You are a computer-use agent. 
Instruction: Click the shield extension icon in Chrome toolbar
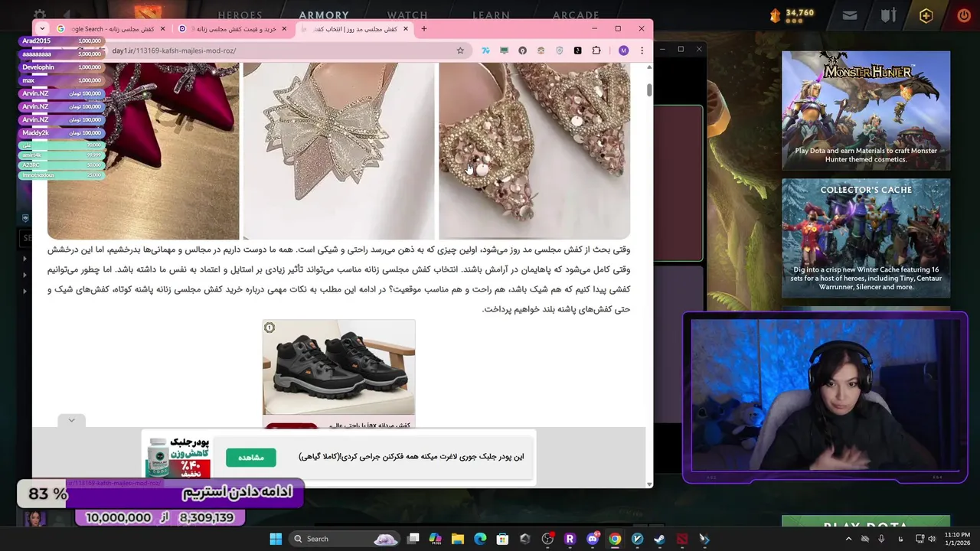point(559,51)
